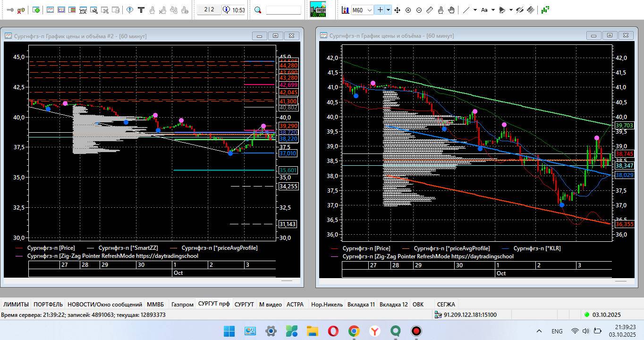Screen dimensions: 644x340
Task: Click the disconnect key icon with red cross
Action: tap(21, 10)
